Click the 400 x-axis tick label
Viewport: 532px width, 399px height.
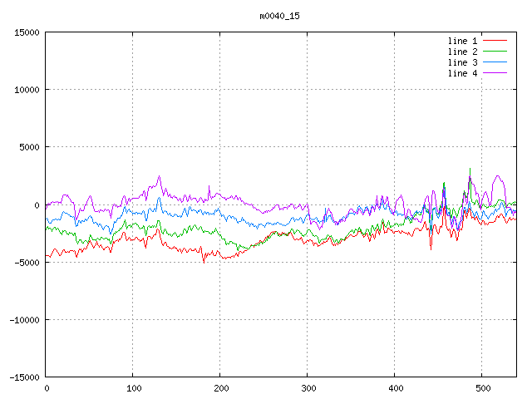point(395,388)
